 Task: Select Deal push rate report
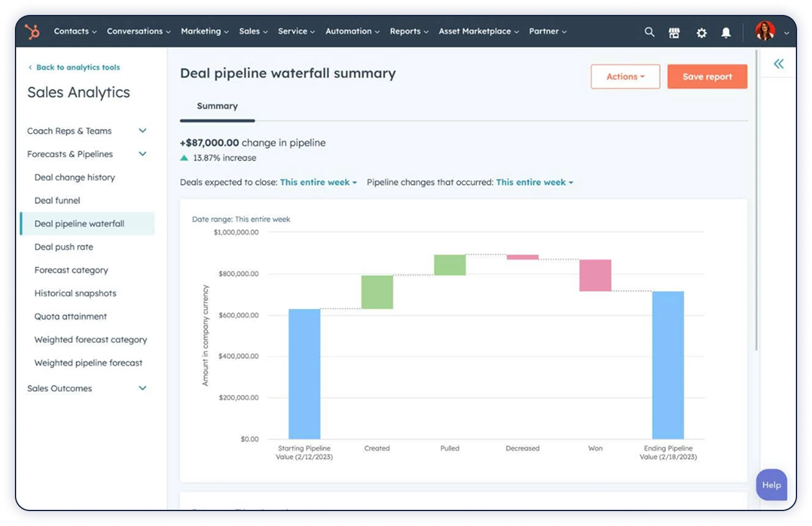(x=63, y=247)
